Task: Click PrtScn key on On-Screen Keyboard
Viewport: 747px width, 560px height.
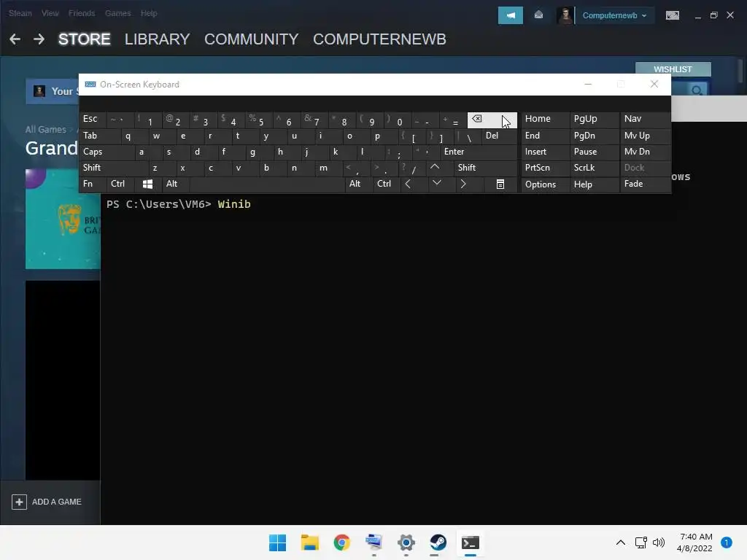Action: (x=545, y=168)
